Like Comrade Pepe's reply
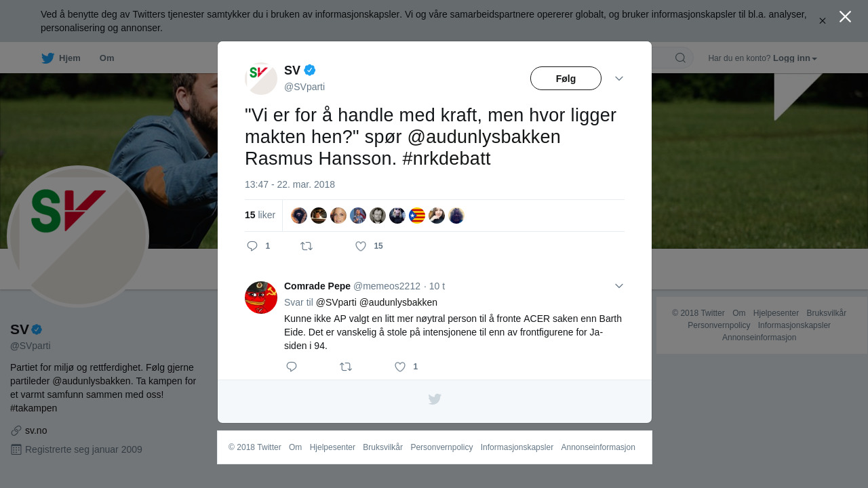The width and height of the screenshot is (868, 488). [x=400, y=367]
